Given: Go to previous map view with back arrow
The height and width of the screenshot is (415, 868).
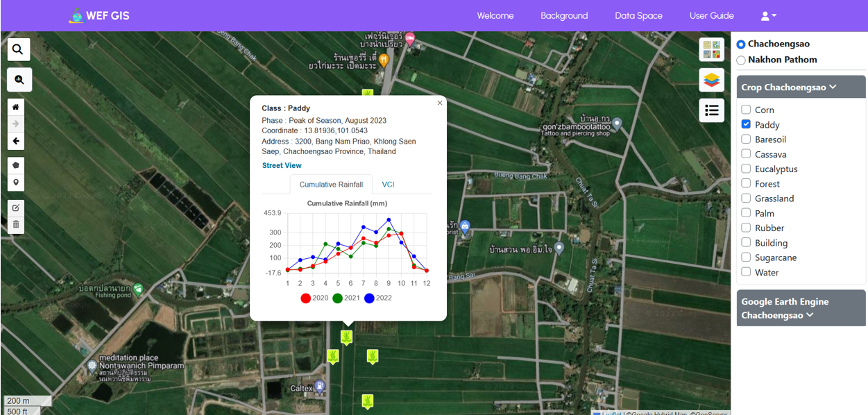Looking at the screenshot, I should (16, 141).
